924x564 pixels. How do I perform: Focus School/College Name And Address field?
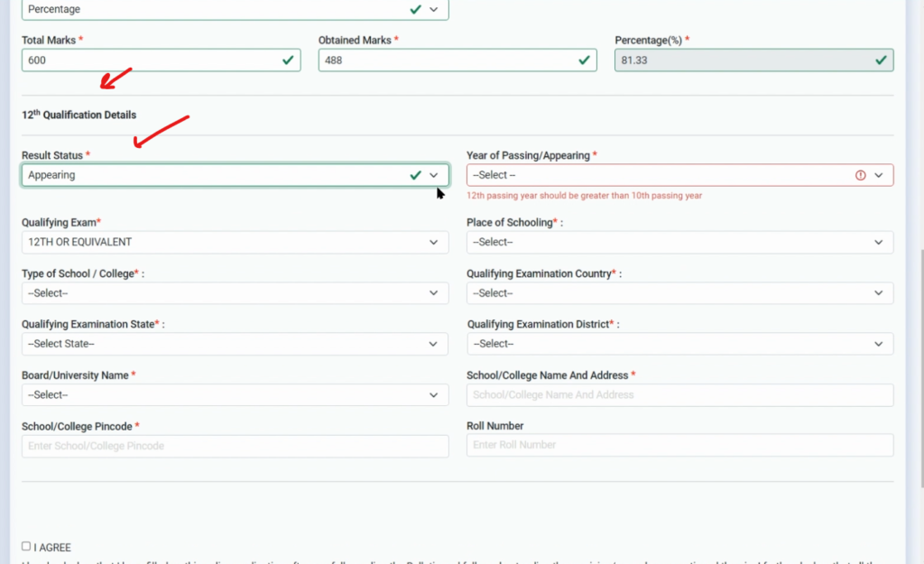679,395
